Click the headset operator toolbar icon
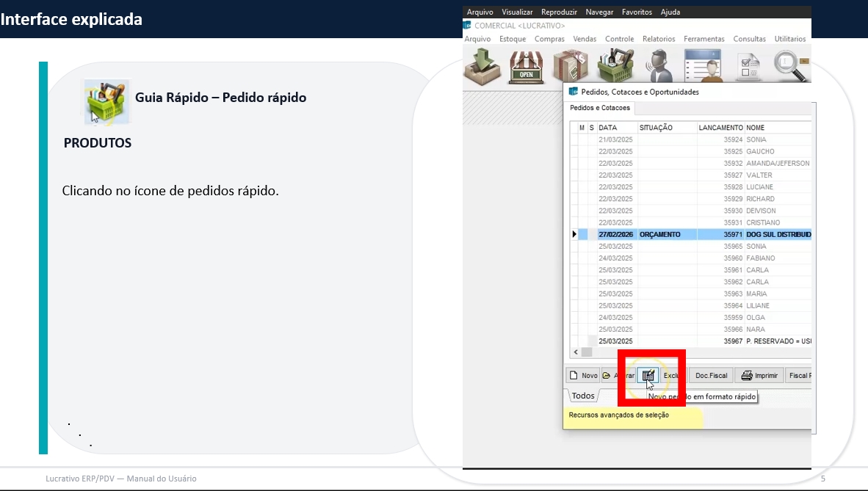The width and height of the screenshot is (868, 491). click(659, 65)
